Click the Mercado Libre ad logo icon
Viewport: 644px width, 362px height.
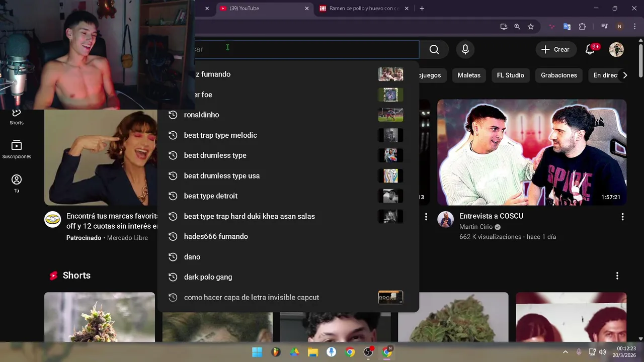click(52, 219)
